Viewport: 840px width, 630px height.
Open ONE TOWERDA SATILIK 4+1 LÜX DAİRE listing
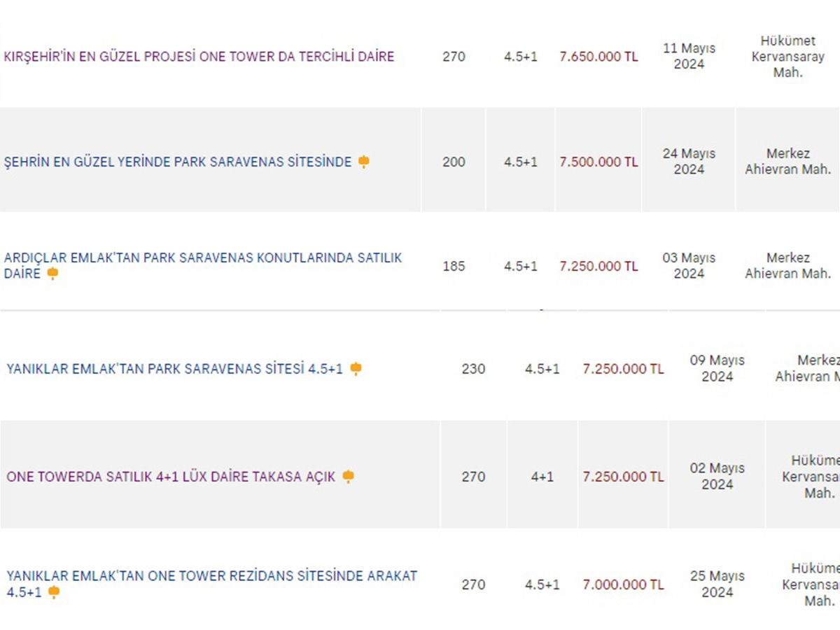pos(171,477)
